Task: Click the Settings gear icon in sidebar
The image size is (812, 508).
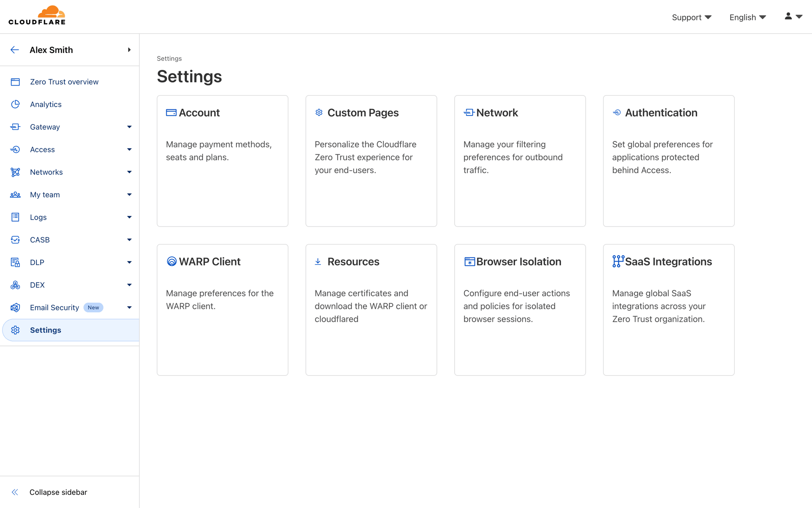Action: point(15,330)
